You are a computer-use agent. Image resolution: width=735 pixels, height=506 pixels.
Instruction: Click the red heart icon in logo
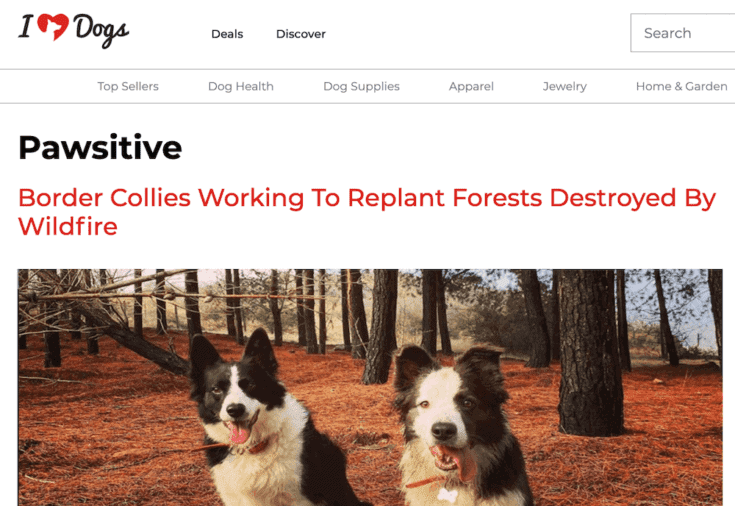pyautogui.click(x=52, y=26)
